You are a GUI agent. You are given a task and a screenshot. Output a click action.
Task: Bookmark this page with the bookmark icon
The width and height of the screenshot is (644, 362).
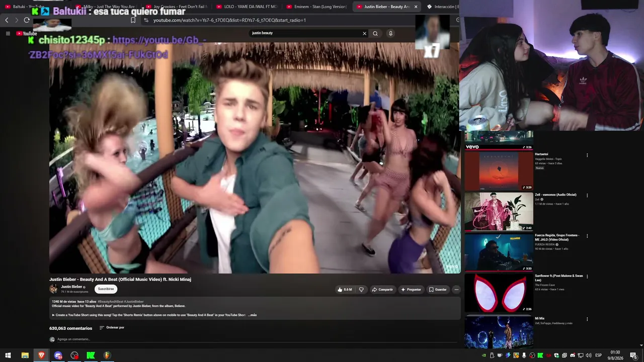click(x=133, y=20)
